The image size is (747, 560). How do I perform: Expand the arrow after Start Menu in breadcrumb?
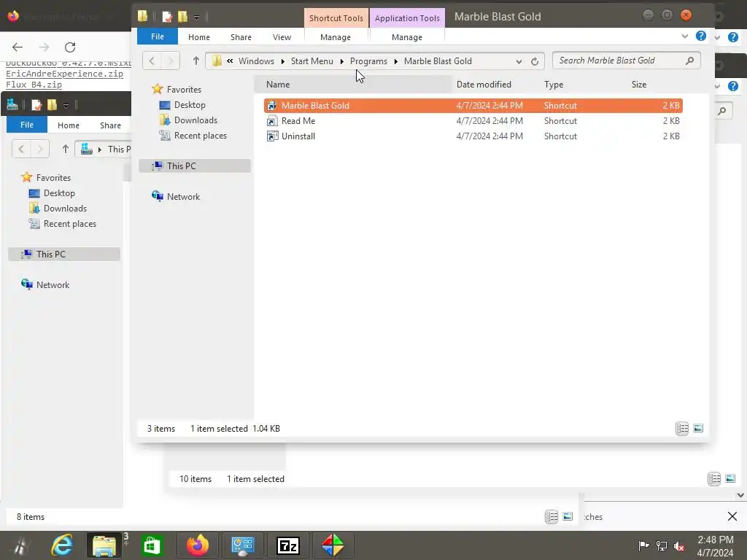pyautogui.click(x=341, y=61)
